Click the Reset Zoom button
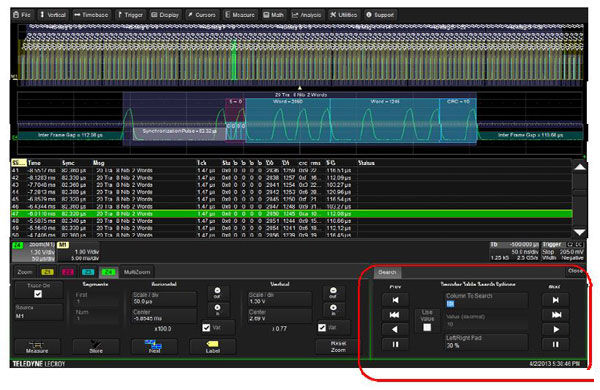The image size is (600, 390). click(338, 347)
